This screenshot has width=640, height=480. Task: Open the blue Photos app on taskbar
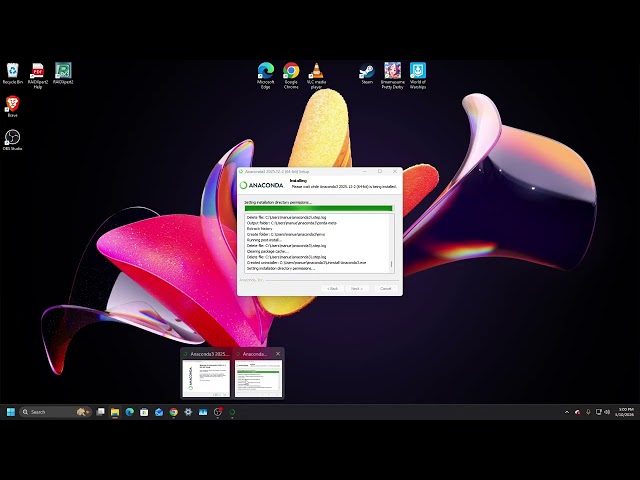tap(203, 412)
